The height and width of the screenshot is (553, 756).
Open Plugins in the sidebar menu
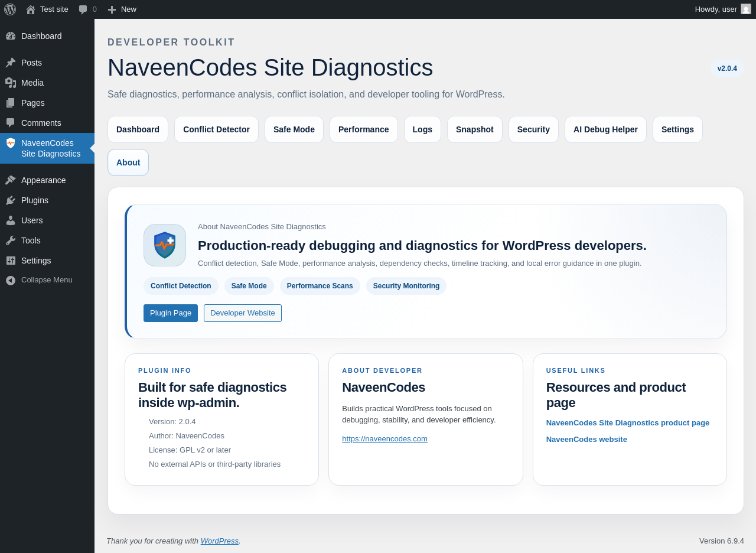[x=47, y=200]
